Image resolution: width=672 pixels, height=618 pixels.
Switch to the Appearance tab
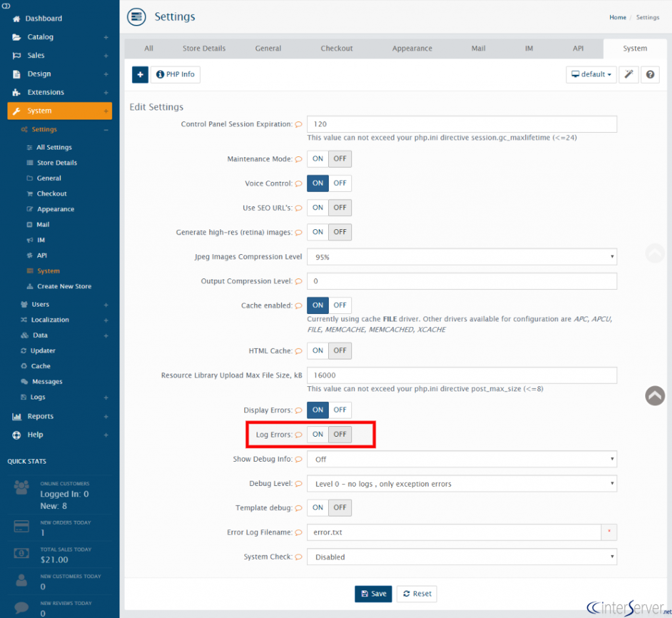[x=412, y=49]
